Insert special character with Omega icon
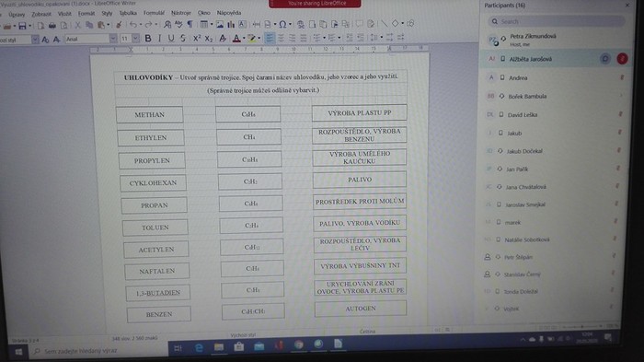Viewport: 644px width, 362px height. coord(282,24)
